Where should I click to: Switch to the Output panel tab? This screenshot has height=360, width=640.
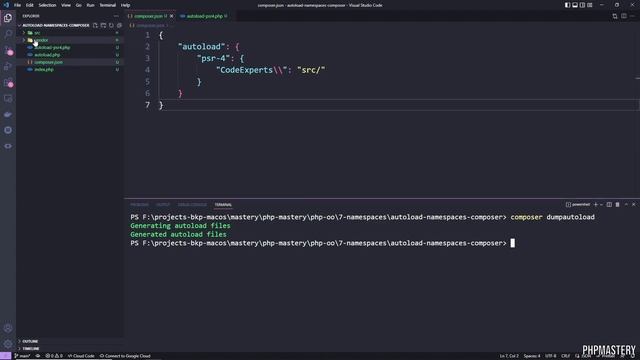point(163,204)
